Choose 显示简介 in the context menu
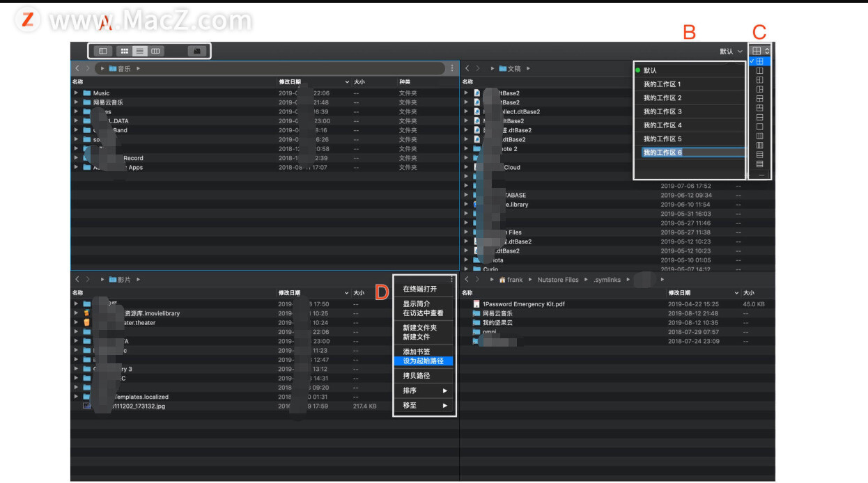The height and width of the screenshot is (483, 868). [417, 303]
